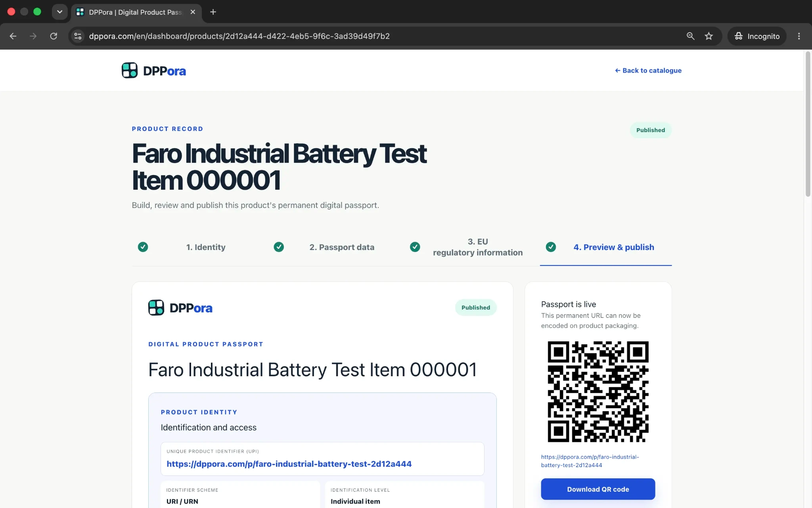Click the main heading Faro Industrial Battery Test Item 000001
The image size is (812, 508).
[x=279, y=167]
